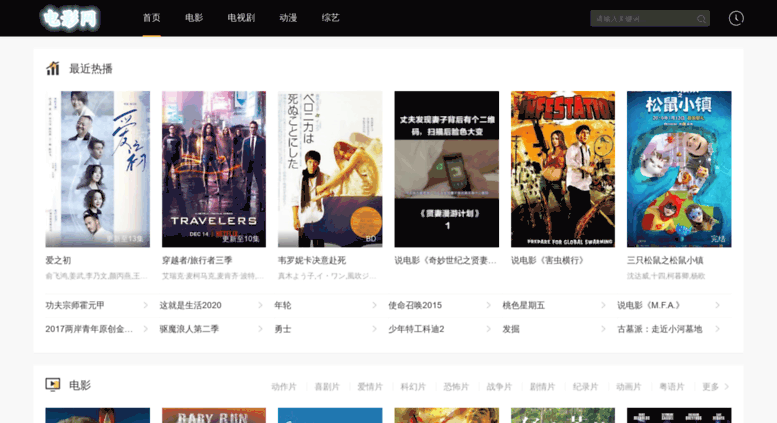Viewport: 777px width, 423px height.
Task: Open 驱魔浪人第二季 list link
Action: pyautogui.click(x=189, y=329)
